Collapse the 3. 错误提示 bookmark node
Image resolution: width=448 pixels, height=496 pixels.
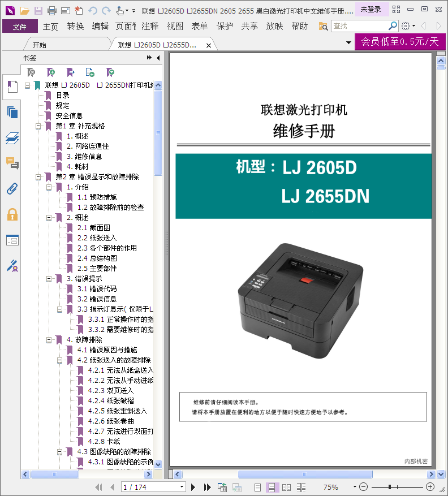[x=49, y=279]
